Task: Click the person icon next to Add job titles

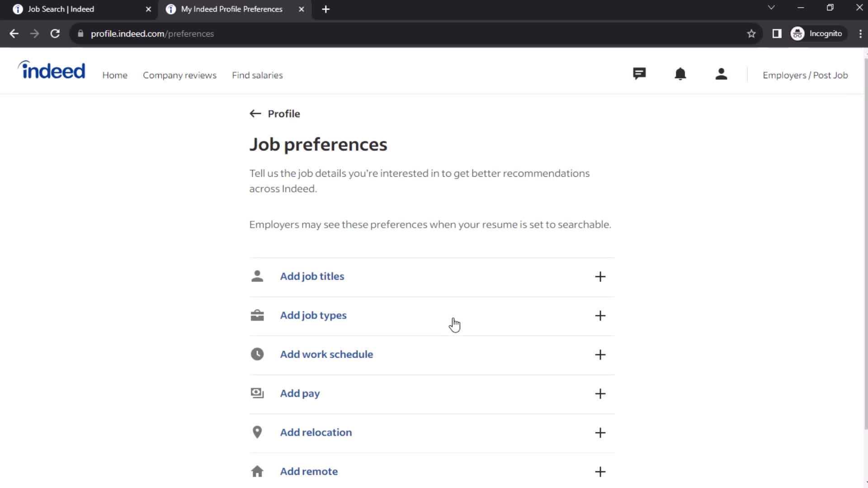Action: point(257,276)
